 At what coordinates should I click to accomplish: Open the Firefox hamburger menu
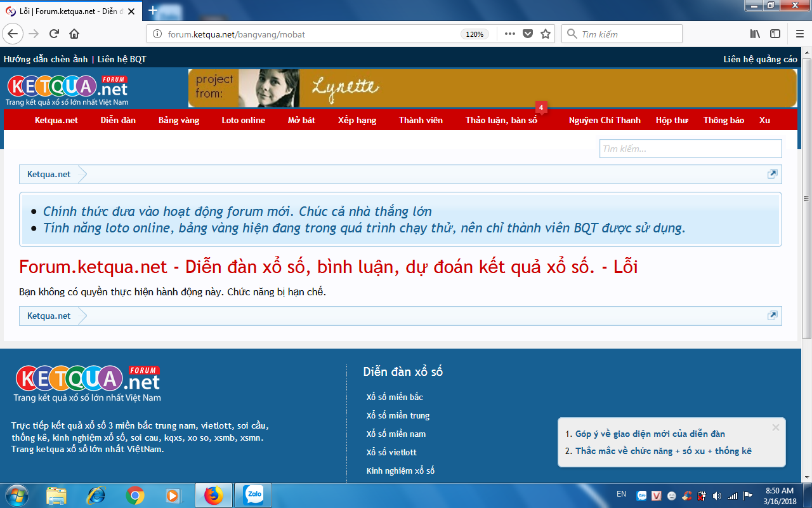pos(799,34)
